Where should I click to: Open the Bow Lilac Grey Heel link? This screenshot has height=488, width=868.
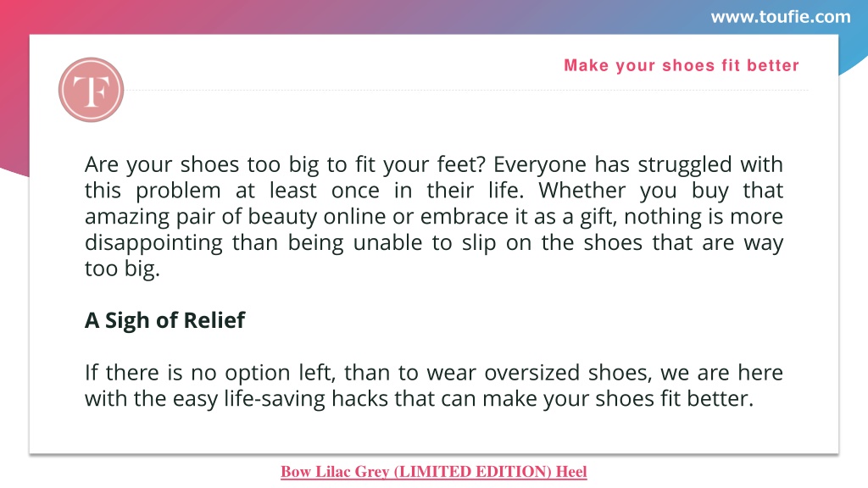pyautogui.click(x=433, y=471)
